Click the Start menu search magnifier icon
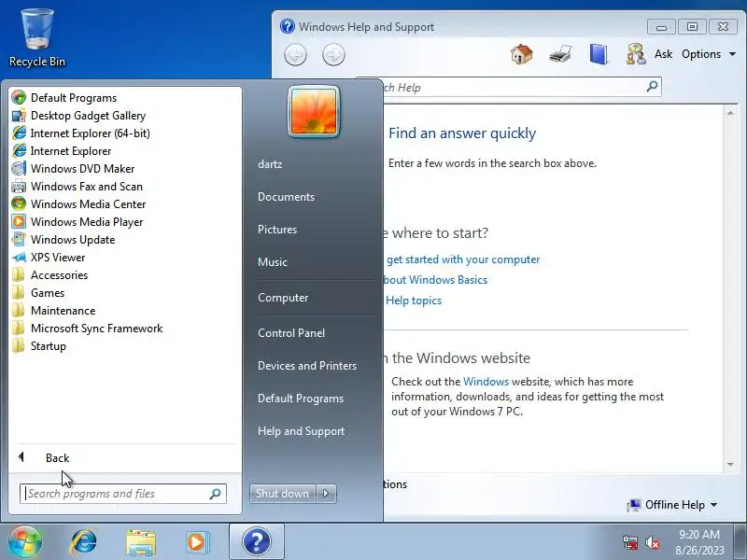 (x=216, y=494)
